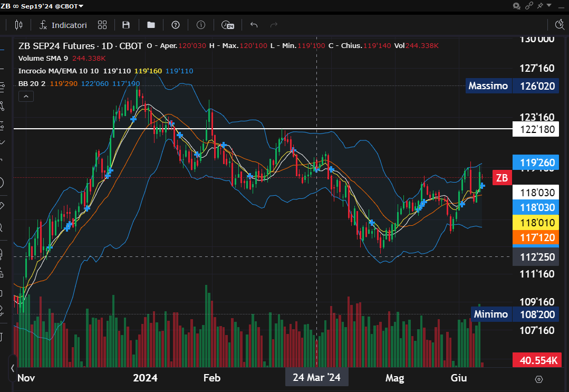The image size is (569, 392).
Task: Toggle the pin window icon
Action: coord(540,6)
